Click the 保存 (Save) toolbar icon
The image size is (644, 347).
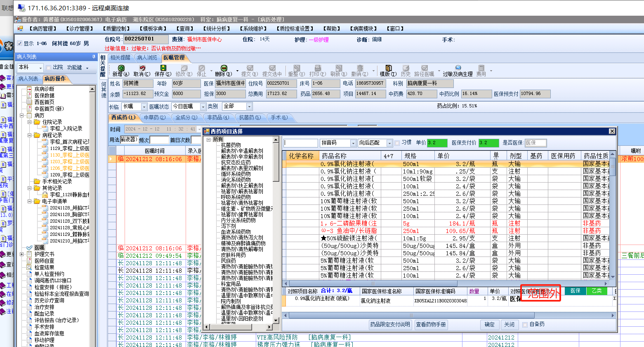163,68
